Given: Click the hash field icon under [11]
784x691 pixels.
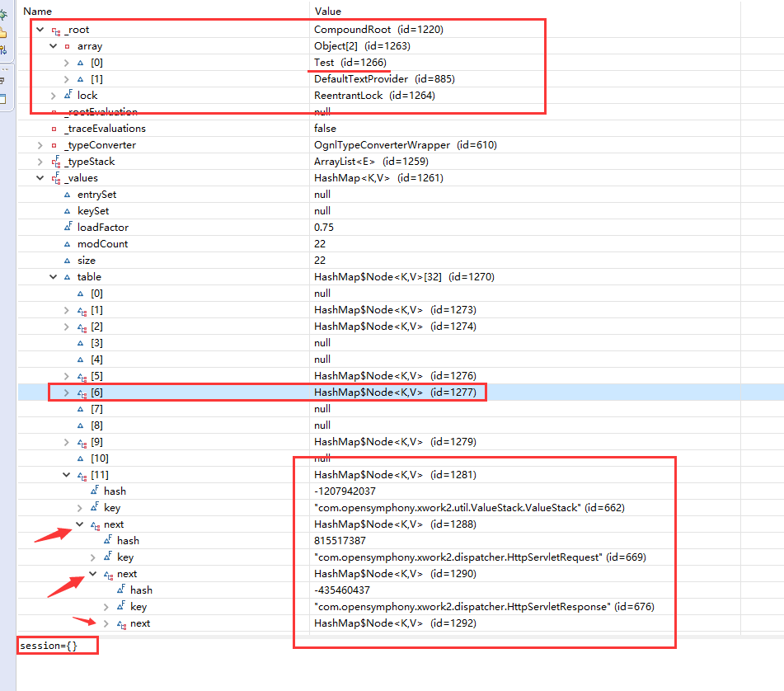Looking at the screenshot, I should point(95,491).
